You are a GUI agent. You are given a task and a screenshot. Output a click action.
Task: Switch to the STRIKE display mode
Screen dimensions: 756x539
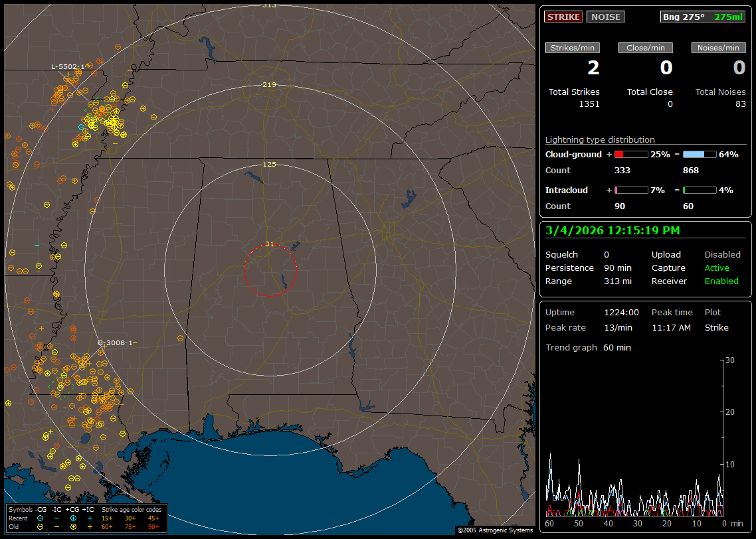(563, 17)
